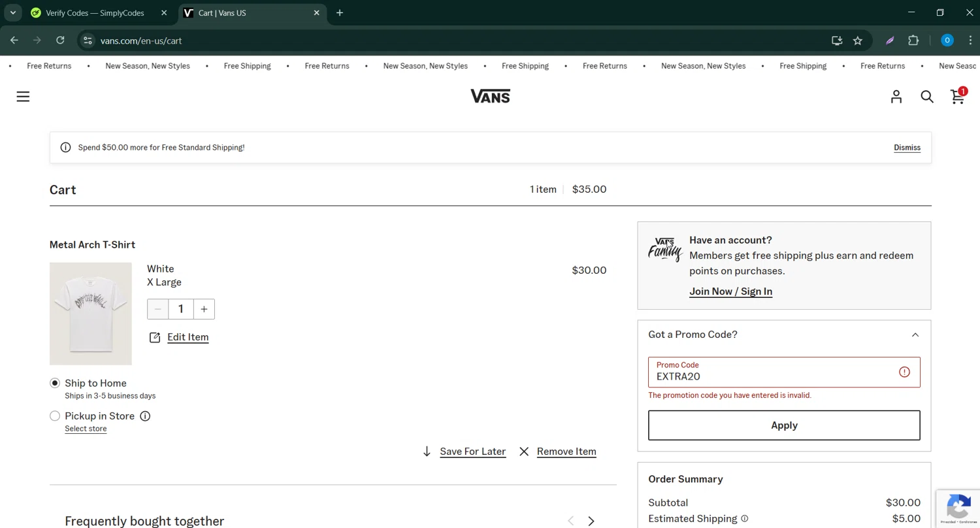Select Pickup in Store radio button
Image resolution: width=980 pixels, height=528 pixels.
pos(55,416)
